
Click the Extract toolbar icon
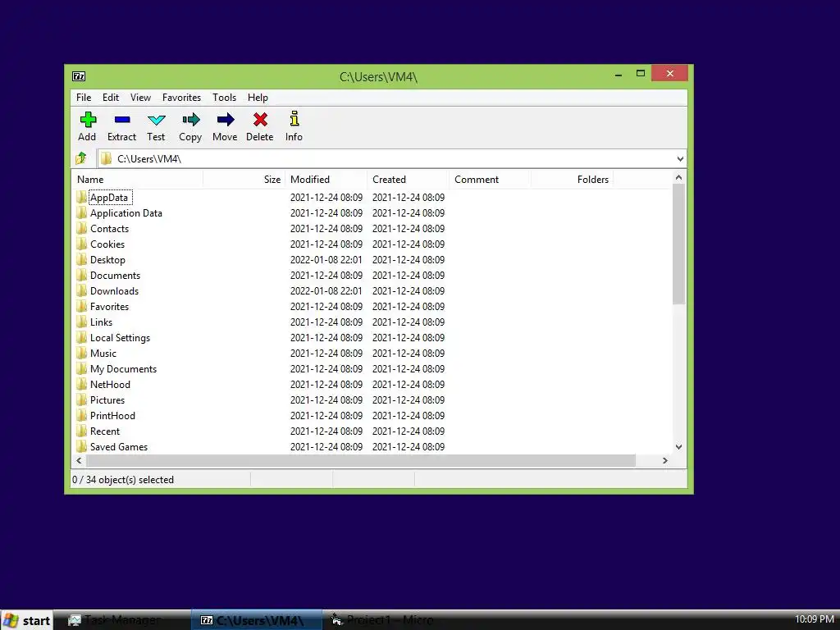[122, 120]
